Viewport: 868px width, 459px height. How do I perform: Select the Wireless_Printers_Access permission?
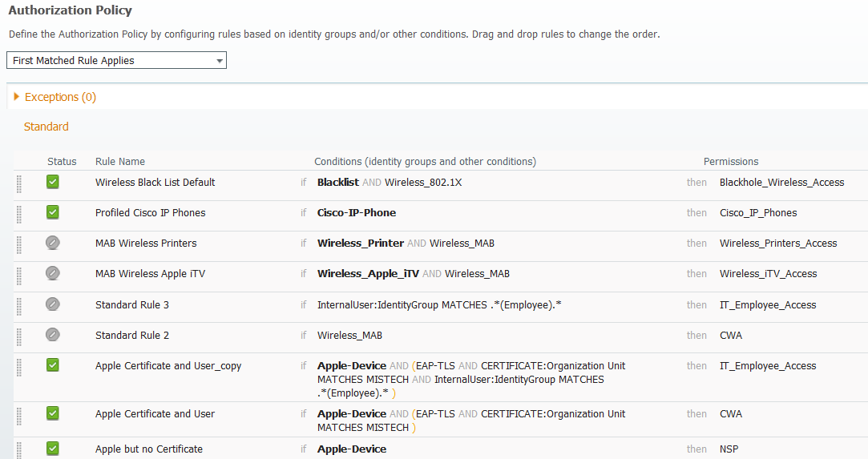(777, 243)
